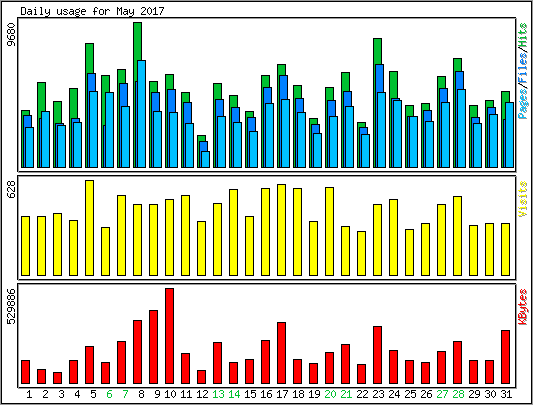Click day label 11 on the x-axis
This screenshot has height=405, width=533.
coord(186,394)
